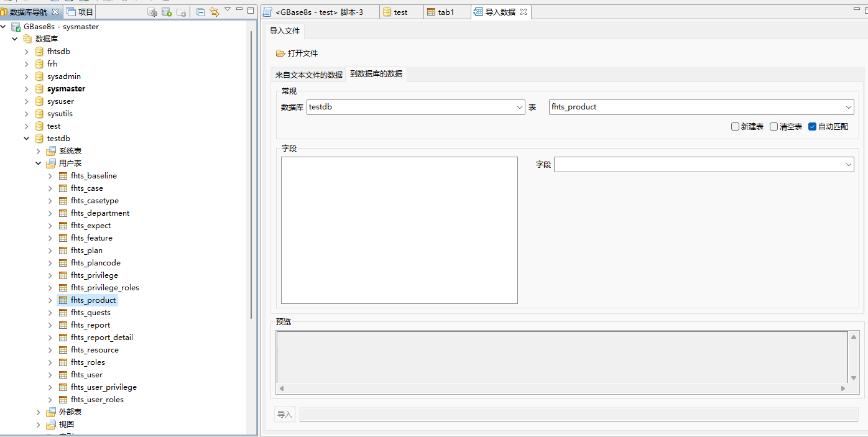Image resolution: width=868 pixels, height=437 pixels.
Task: Expand the fhtsdb database node
Action: [x=27, y=52]
